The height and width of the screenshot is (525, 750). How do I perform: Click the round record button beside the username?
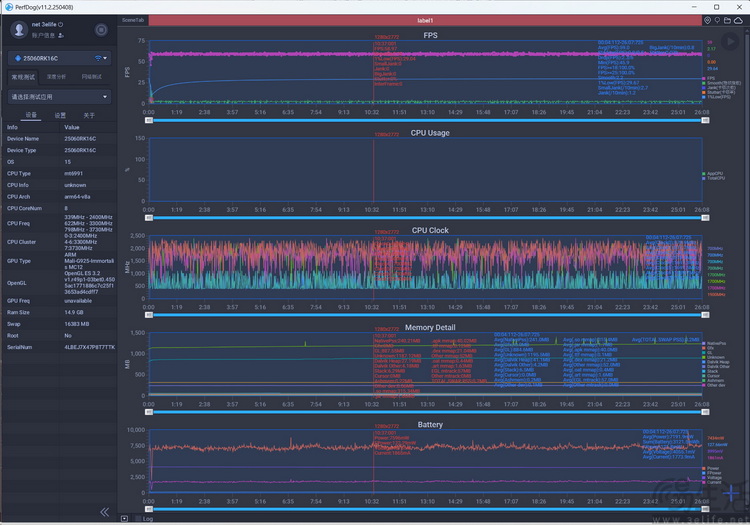click(101, 30)
